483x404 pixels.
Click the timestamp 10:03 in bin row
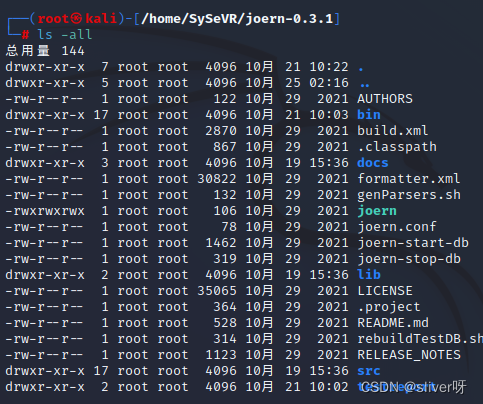pyautogui.click(x=329, y=115)
